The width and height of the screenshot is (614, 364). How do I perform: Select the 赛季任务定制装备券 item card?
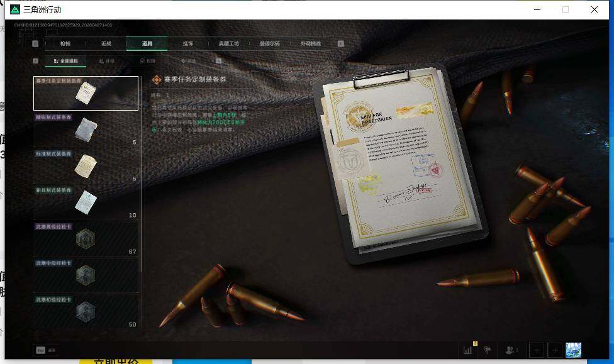[x=86, y=93]
